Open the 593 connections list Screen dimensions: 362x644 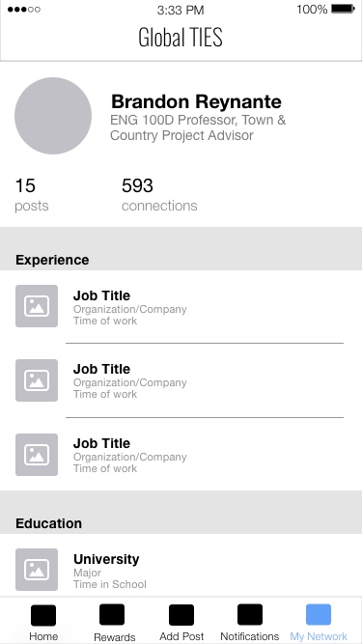pos(159,195)
